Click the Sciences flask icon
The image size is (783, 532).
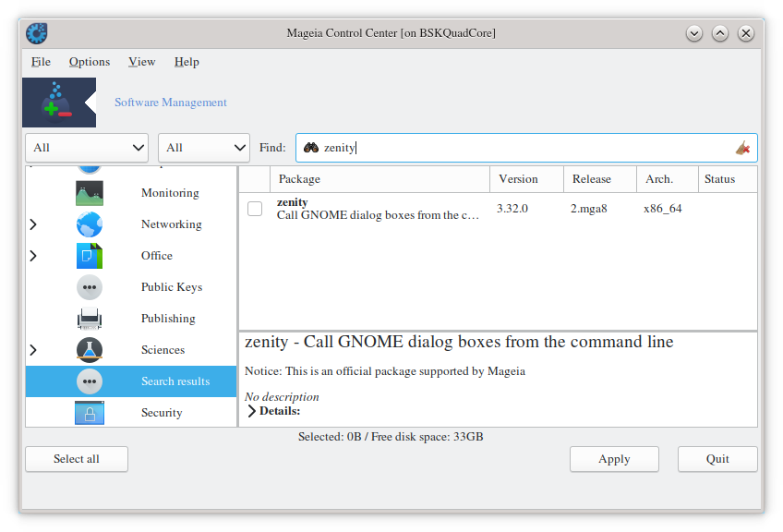pos(90,350)
